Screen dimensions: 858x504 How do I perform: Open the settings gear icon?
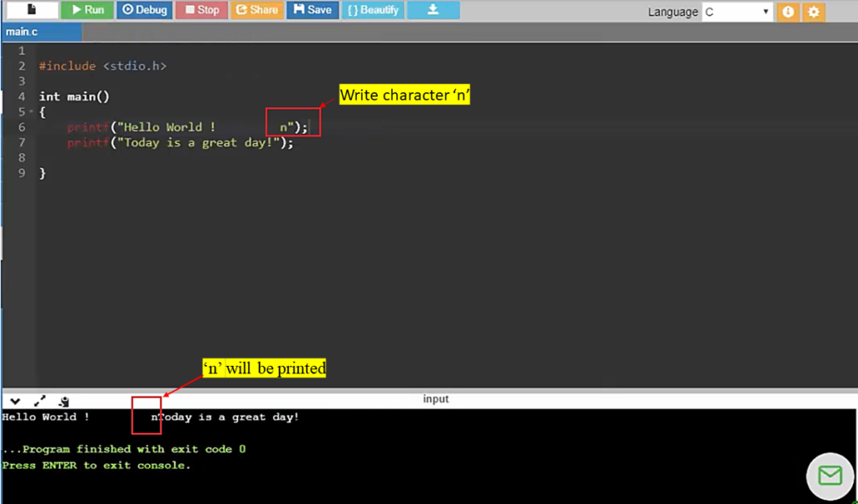[814, 12]
